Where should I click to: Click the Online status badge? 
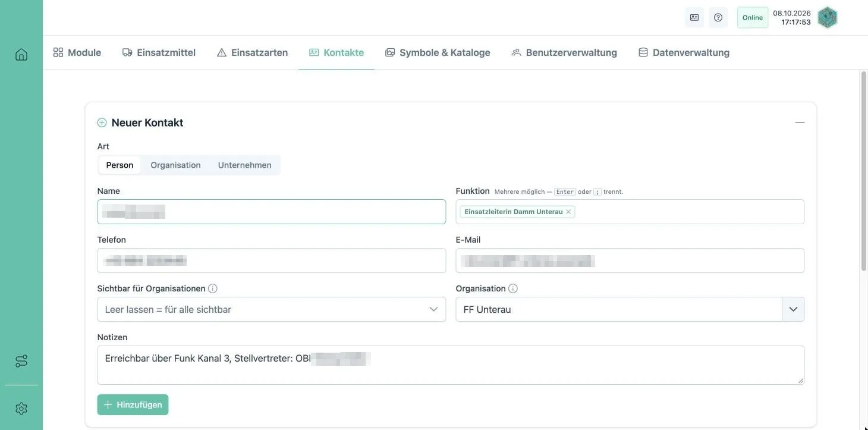[x=753, y=17]
